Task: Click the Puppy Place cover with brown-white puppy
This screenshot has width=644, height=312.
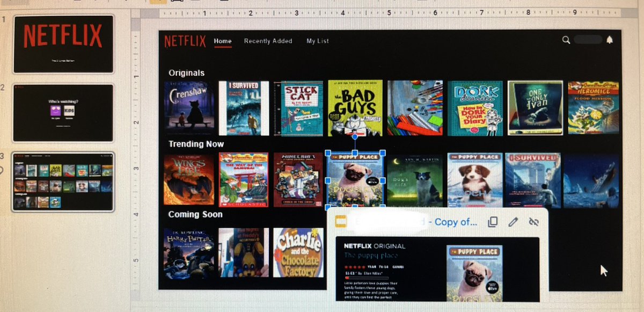Action: click(475, 180)
